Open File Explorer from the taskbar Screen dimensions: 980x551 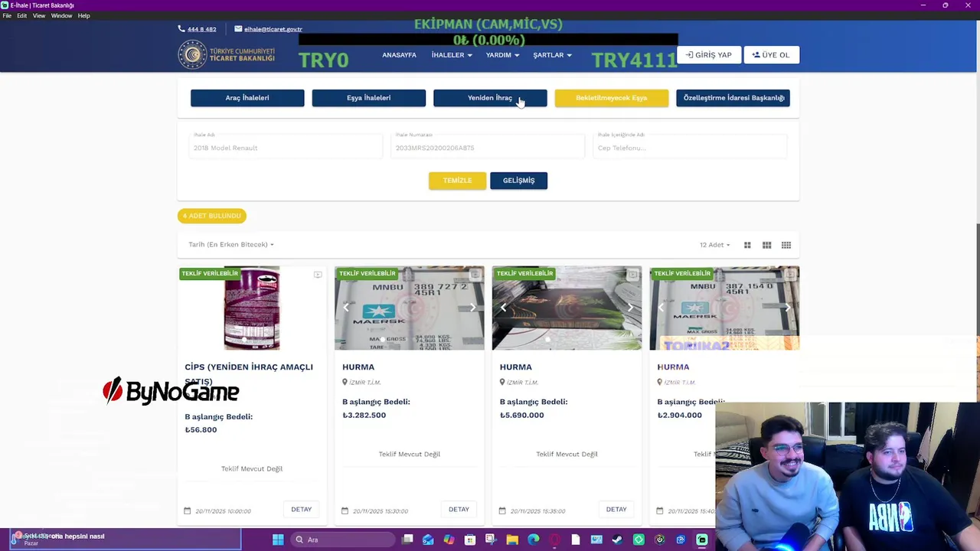[x=512, y=540]
